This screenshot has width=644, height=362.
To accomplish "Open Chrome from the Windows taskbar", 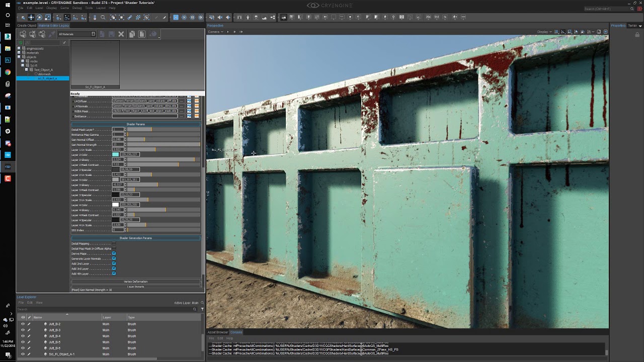I will click(x=8, y=72).
